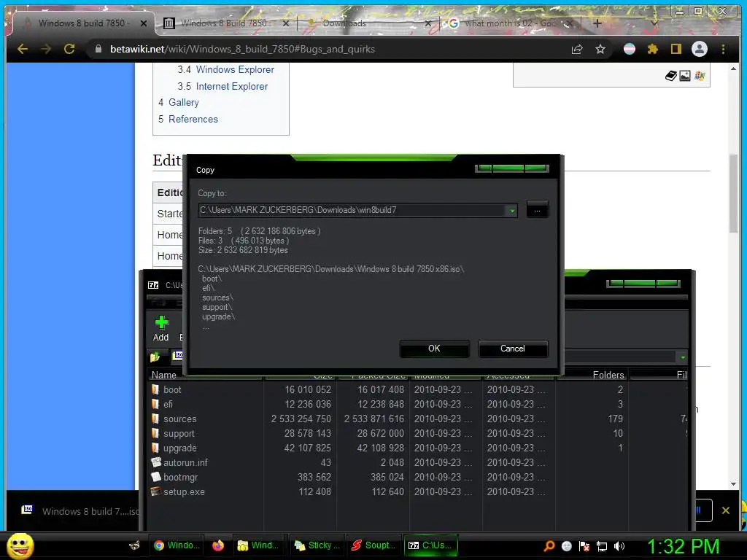Open the 7-Zip address bar dropdown arrow
This screenshot has width=747, height=560.
pyautogui.click(x=683, y=357)
